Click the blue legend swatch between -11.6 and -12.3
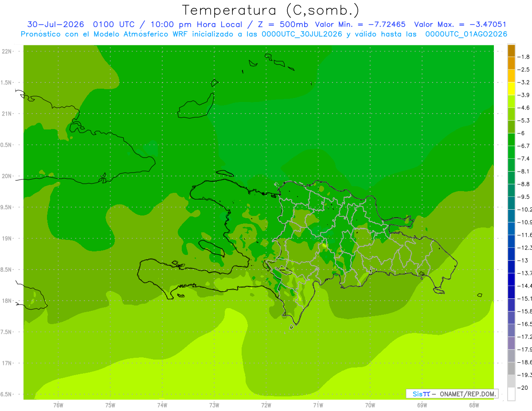532x411 pixels. tap(511, 241)
